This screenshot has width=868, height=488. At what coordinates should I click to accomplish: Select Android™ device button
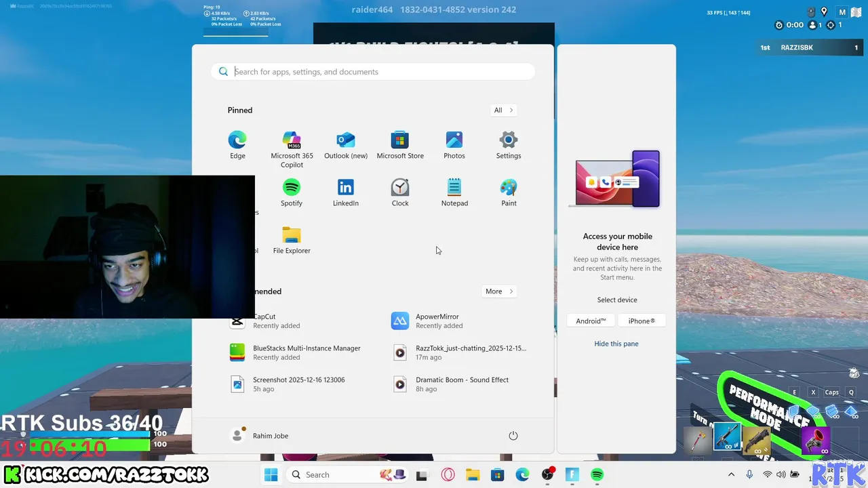point(591,321)
